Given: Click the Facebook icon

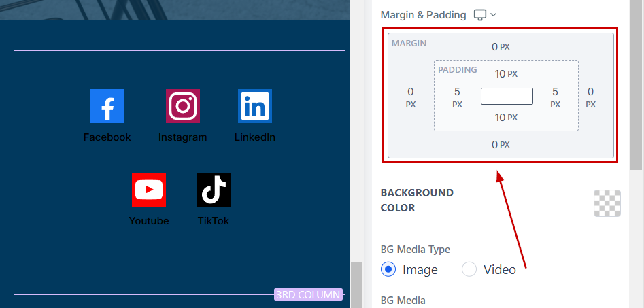Looking at the screenshot, I should point(107,106).
